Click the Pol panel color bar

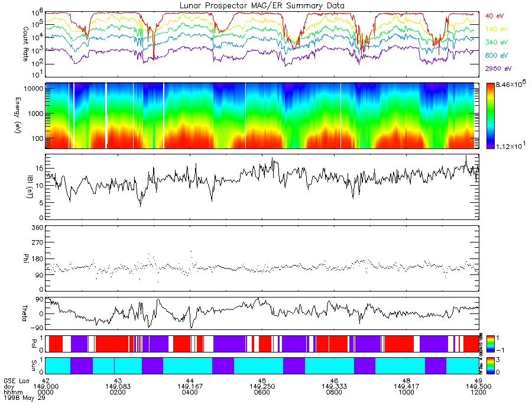tap(490, 344)
